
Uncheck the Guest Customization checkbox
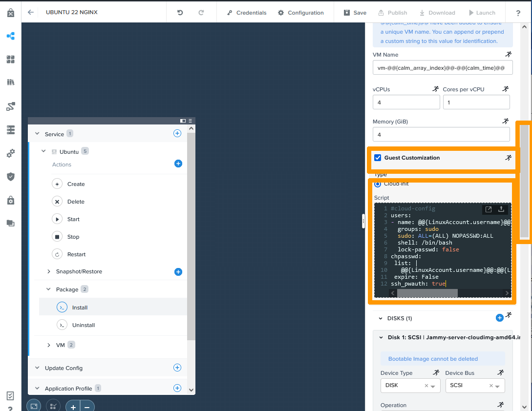click(378, 158)
